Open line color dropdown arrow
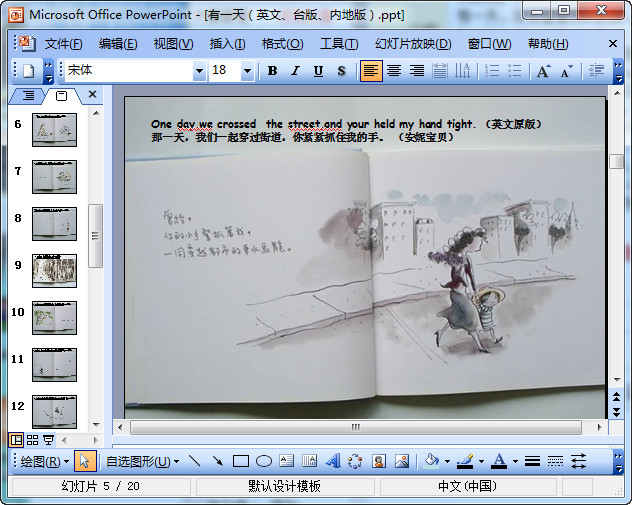632x505 pixels. click(x=481, y=461)
